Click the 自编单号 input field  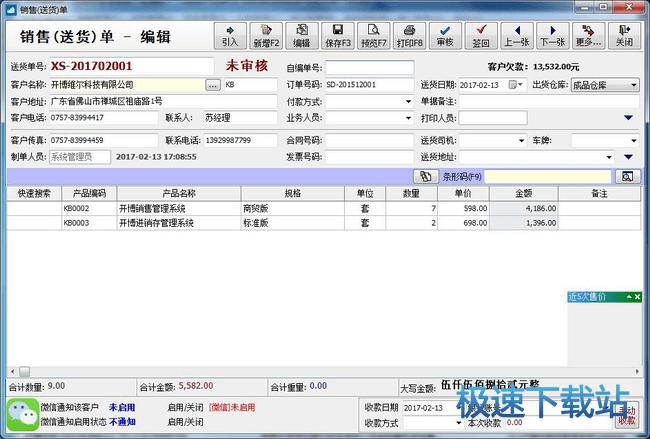point(369,68)
